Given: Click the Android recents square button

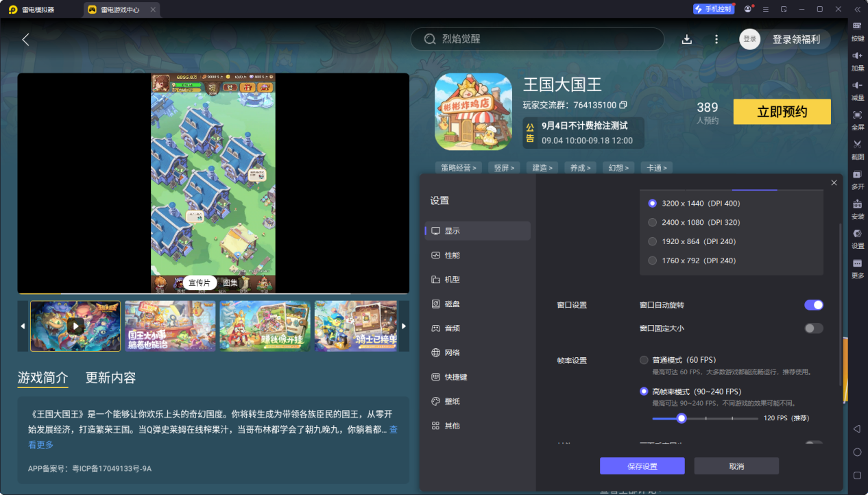Looking at the screenshot, I should click(x=857, y=475).
